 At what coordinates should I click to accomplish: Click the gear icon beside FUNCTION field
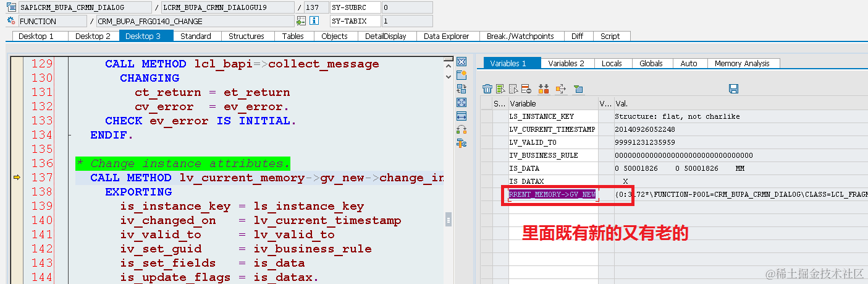coord(11,21)
